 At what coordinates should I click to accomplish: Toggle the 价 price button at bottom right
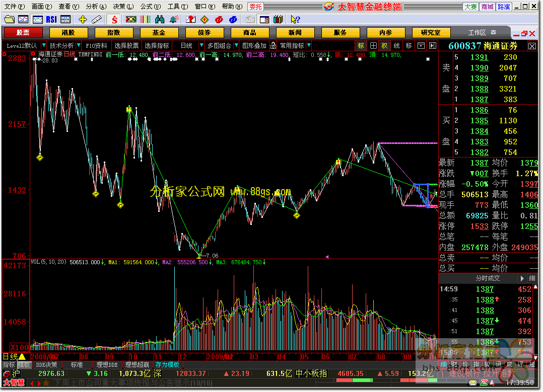pos(465,364)
